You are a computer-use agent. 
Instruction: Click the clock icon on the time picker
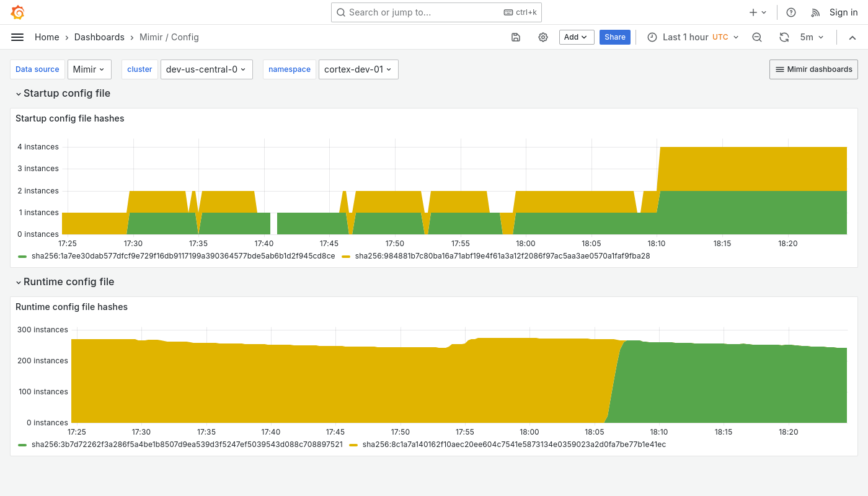tap(652, 37)
